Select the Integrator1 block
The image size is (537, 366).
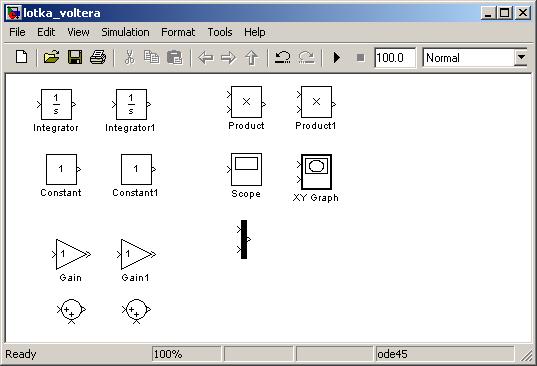[x=132, y=104]
